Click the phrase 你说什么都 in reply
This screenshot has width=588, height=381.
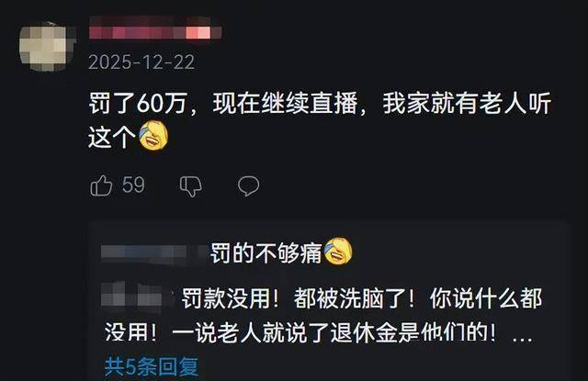tap(486, 298)
